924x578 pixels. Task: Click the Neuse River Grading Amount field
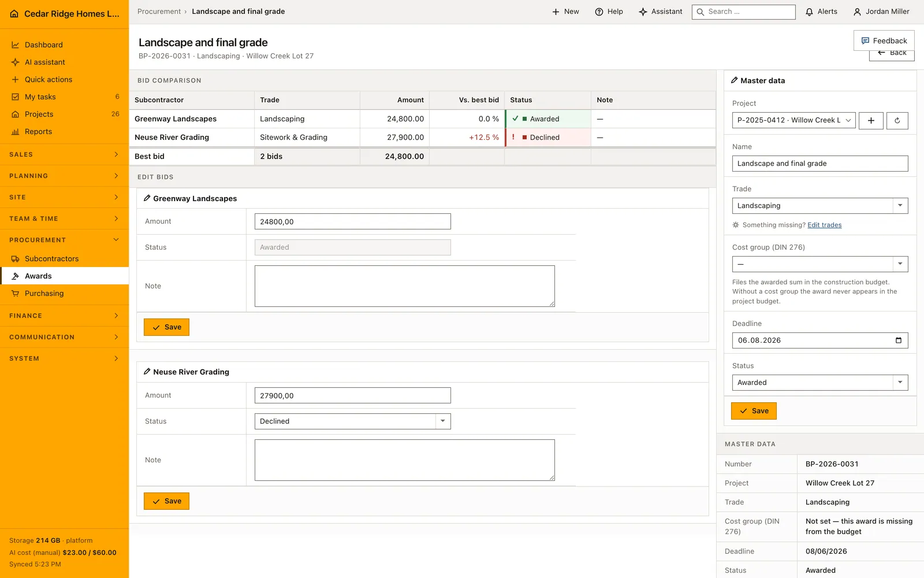tap(353, 395)
